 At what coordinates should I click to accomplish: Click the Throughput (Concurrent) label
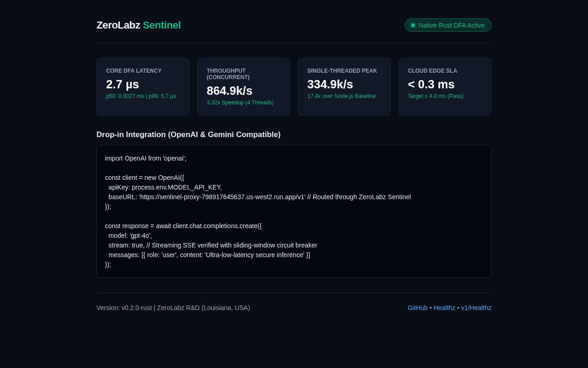point(228,74)
